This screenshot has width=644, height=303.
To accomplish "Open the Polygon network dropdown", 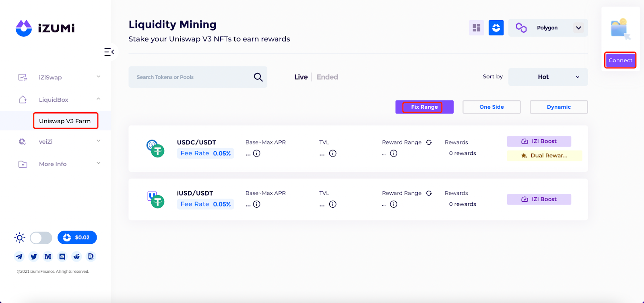I will tap(548, 28).
